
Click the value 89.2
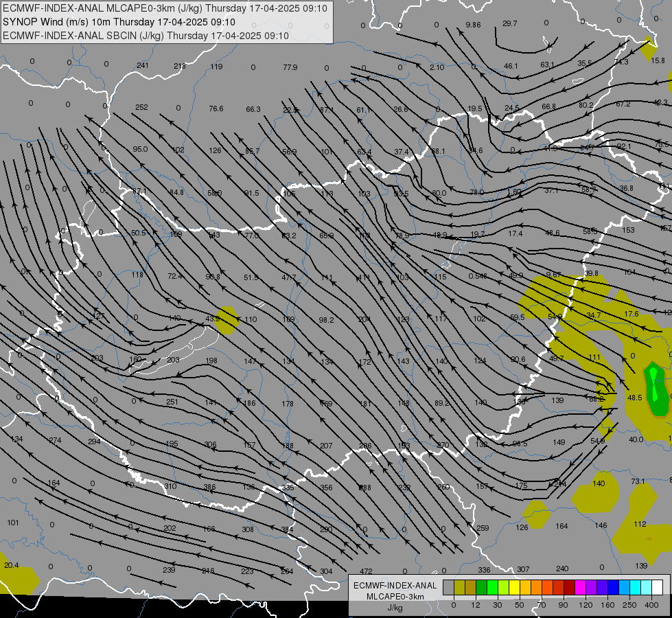[x=442, y=403]
